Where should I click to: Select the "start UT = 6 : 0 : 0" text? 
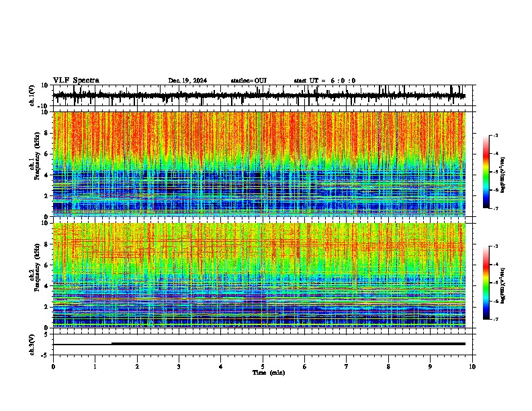[x=324, y=81]
